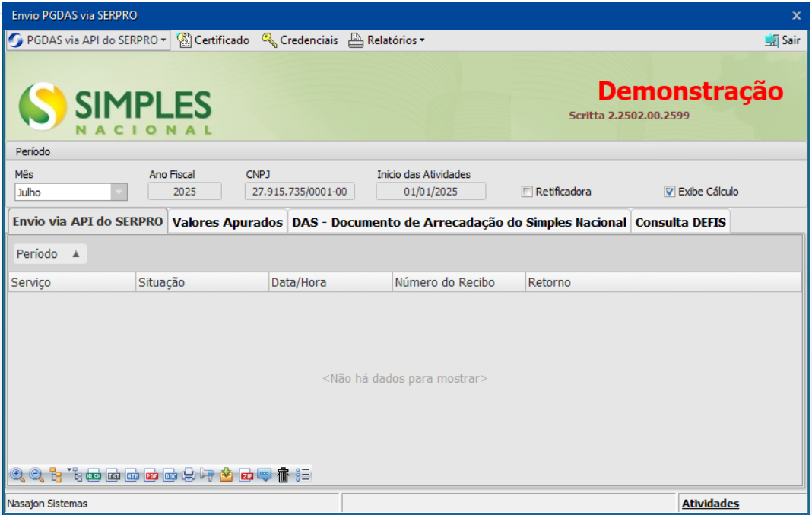This screenshot has width=812, height=515.
Task: Uncheck the Exibe Cálculo checkbox
Action: point(669,192)
